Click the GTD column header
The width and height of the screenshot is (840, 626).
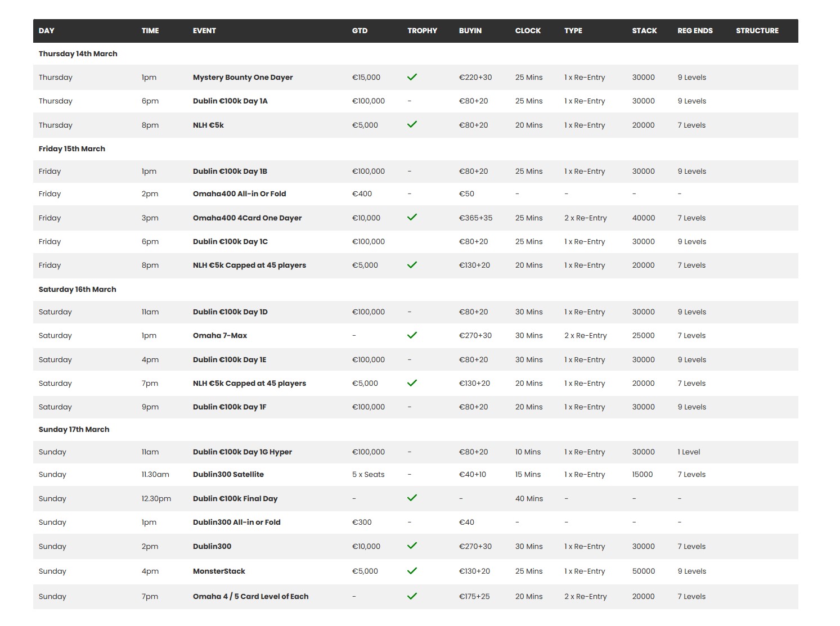tap(360, 31)
